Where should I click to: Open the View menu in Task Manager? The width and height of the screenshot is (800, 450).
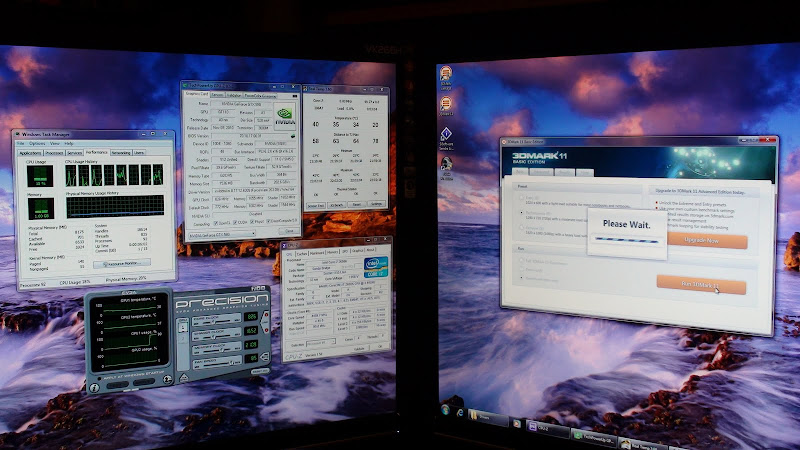point(55,143)
